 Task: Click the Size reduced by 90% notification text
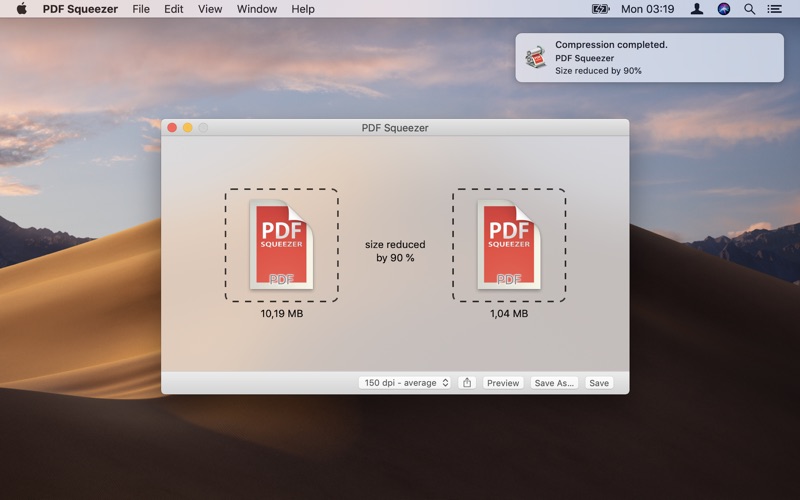(598, 71)
